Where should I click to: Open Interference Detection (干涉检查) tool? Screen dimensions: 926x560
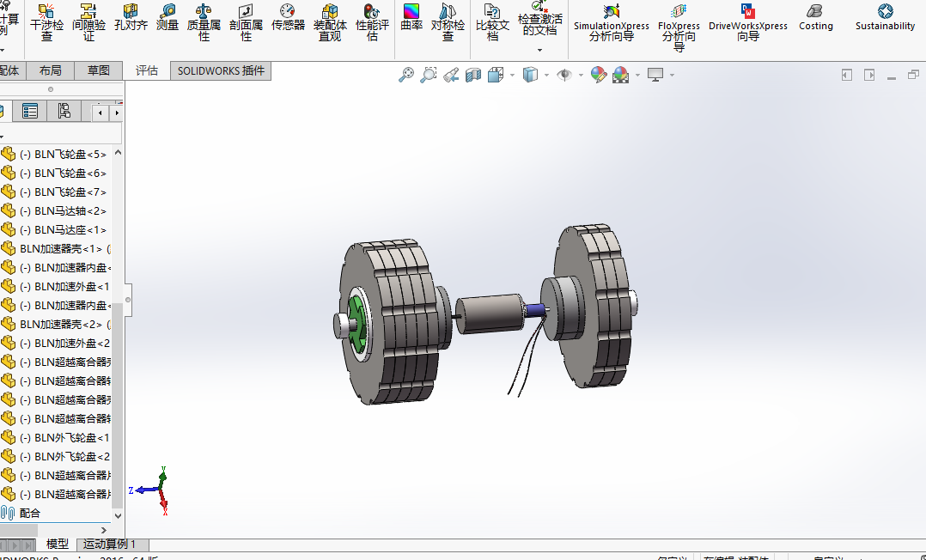(46, 22)
